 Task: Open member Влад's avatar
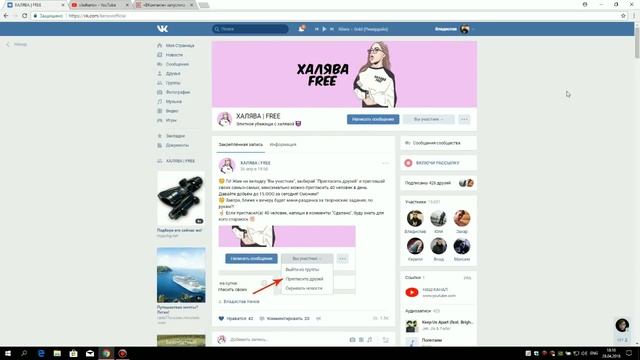438,246
